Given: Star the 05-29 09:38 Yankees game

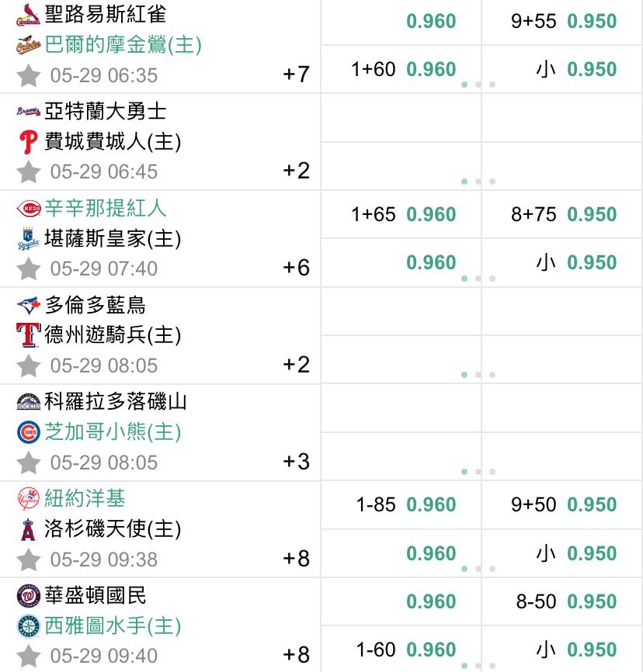Looking at the screenshot, I should 28,559.
